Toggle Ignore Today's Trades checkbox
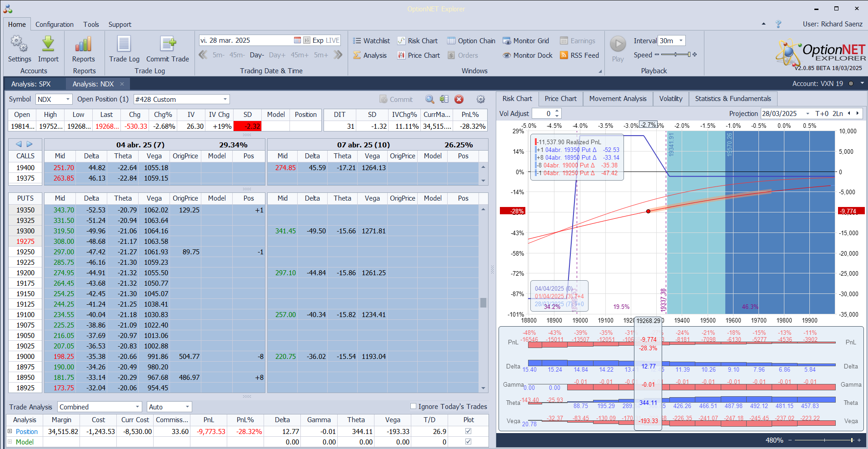Image resolution: width=868 pixels, height=449 pixels. pyautogui.click(x=413, y=406)
